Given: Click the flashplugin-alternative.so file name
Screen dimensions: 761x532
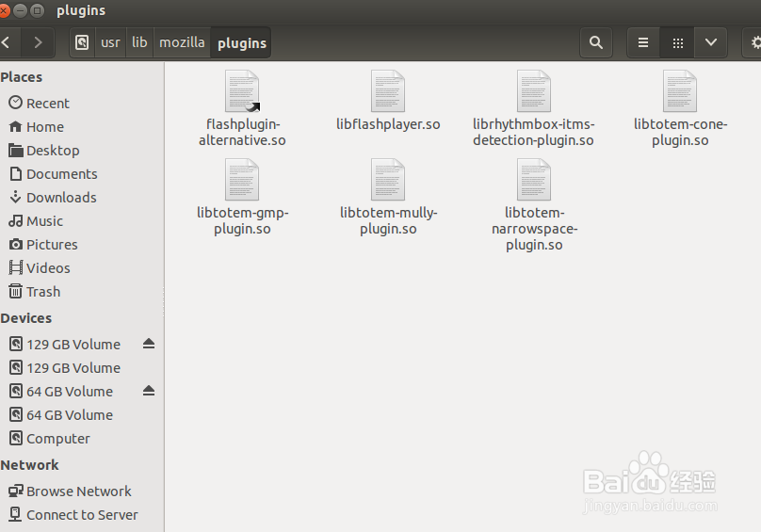Looking at the screenshot, I should tap(242, 132).
